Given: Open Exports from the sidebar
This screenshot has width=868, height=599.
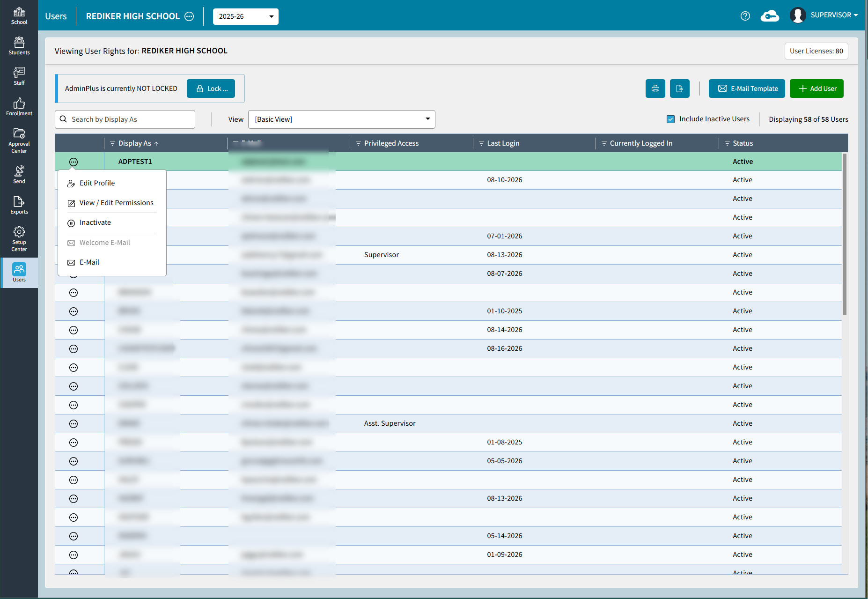Looking at the screenshot, I should pos(19,205).
